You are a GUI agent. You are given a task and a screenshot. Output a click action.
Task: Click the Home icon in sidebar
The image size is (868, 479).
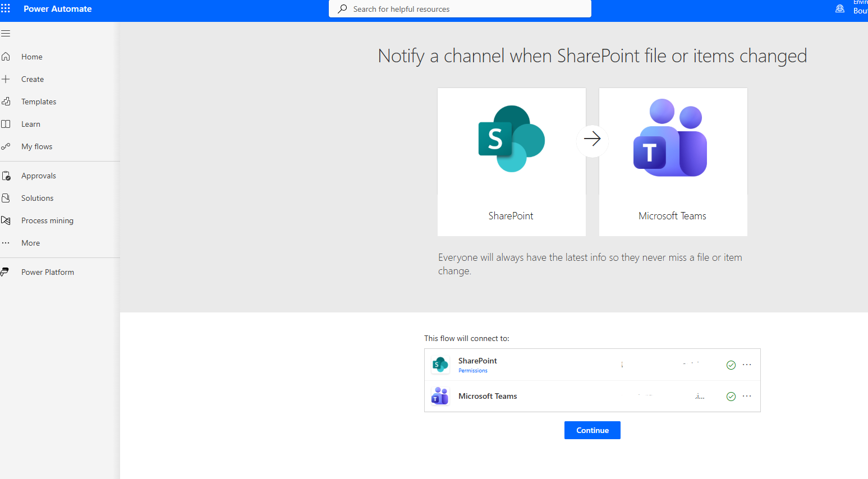tap(6, 57)
